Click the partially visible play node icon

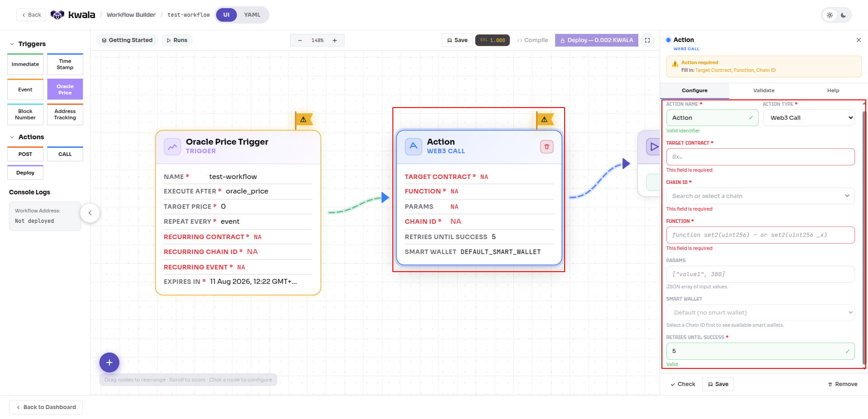[x=654, y=146]
